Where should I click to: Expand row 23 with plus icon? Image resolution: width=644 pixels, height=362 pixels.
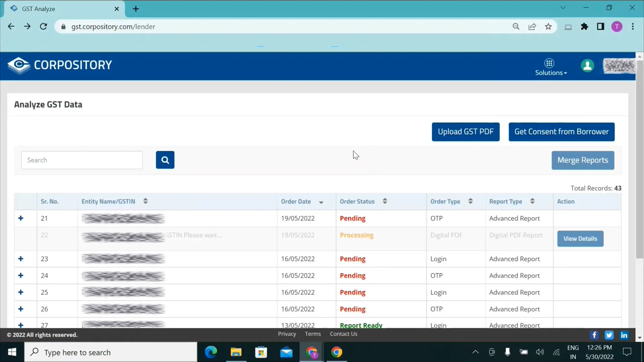tap(21, 259)
